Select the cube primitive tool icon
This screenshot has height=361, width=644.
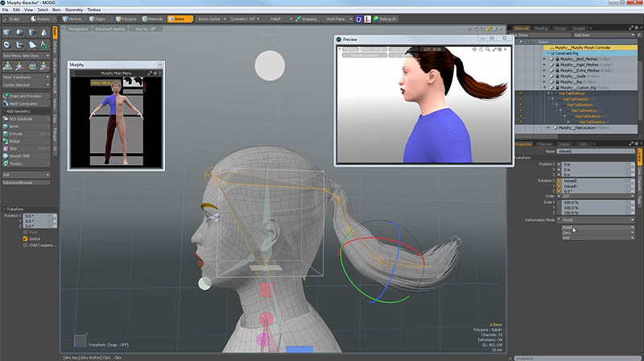tap(7, 33)
